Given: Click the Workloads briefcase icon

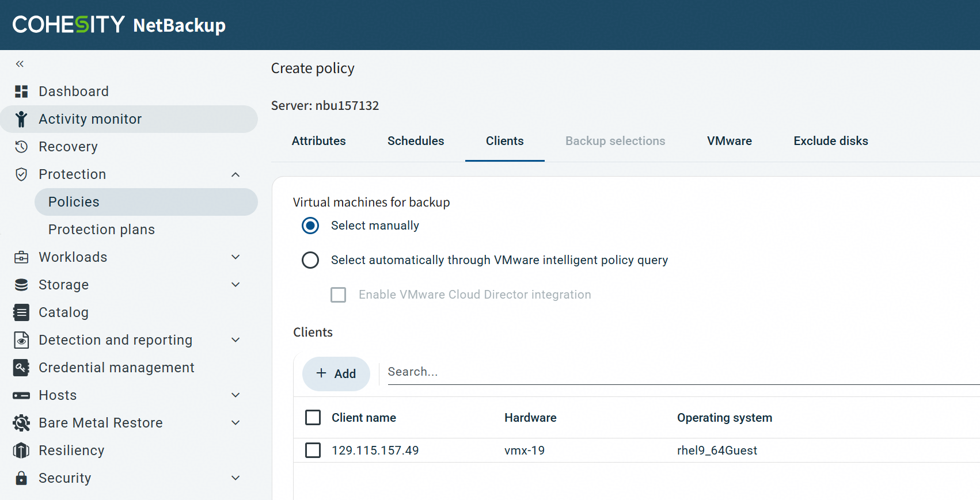Looking at the screenshot, I should [x=21, y=257].
